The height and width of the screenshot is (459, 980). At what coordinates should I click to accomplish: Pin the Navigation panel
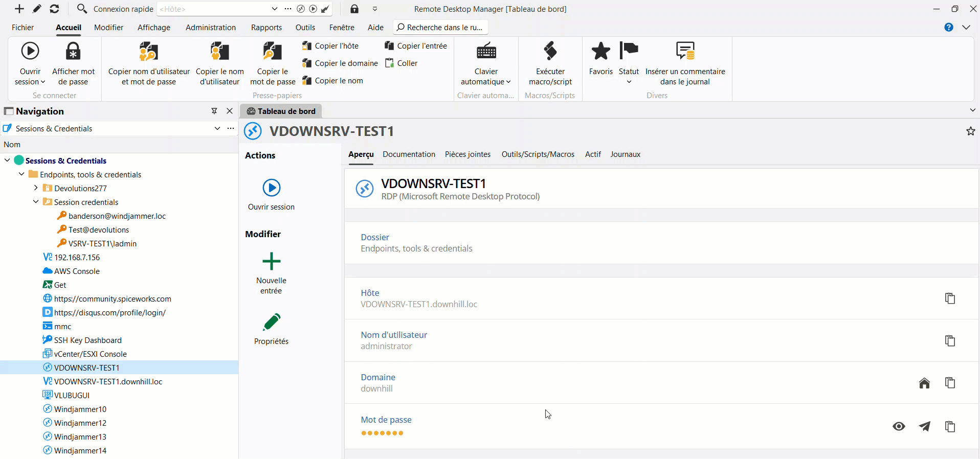tap(214, 111)
